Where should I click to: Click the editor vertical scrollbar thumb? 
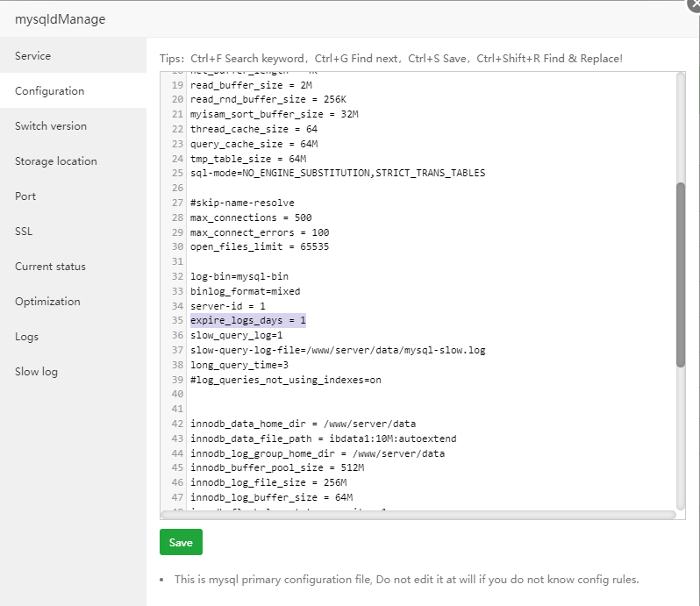[x=680, y=274]
